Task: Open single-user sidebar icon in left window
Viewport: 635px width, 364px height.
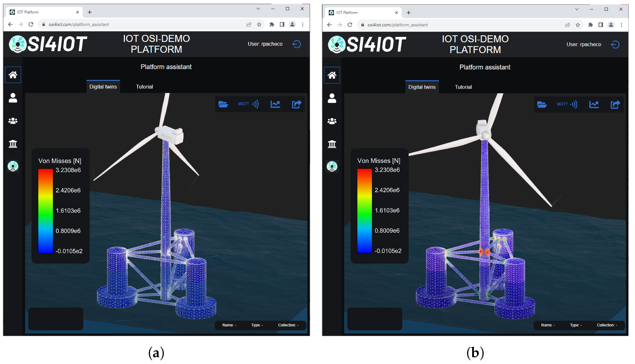Action: coord(13,98)
